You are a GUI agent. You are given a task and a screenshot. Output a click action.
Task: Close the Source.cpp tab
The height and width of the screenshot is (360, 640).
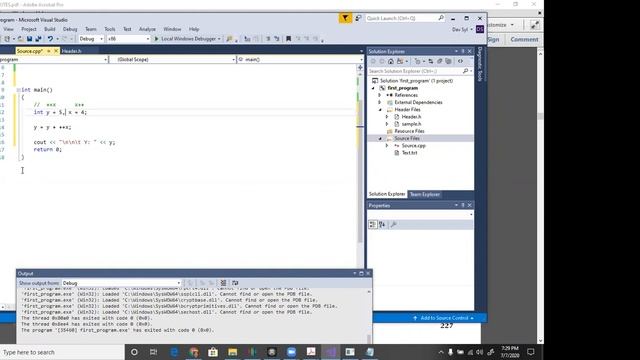tap(56, 51)
